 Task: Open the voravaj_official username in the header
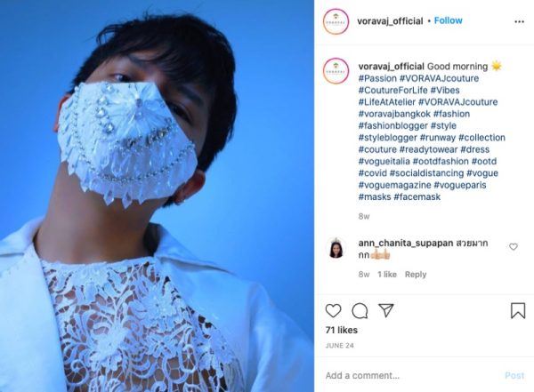click(x=390, y=20)
